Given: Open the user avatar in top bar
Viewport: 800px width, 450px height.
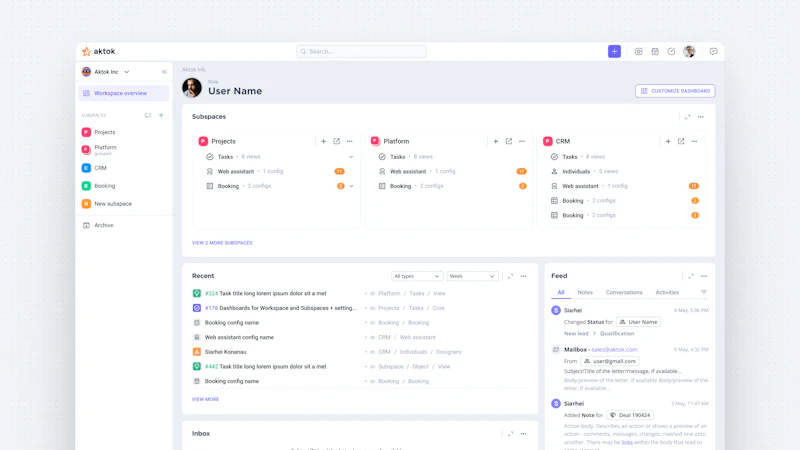Looking at the screenshot, I should coord(689,52).
